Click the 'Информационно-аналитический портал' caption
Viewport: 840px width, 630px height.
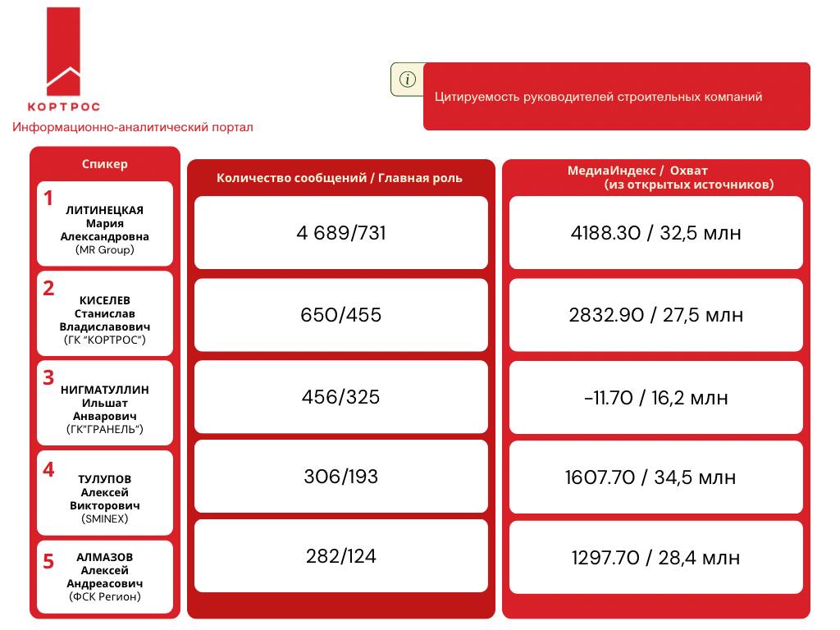point(132,127)
